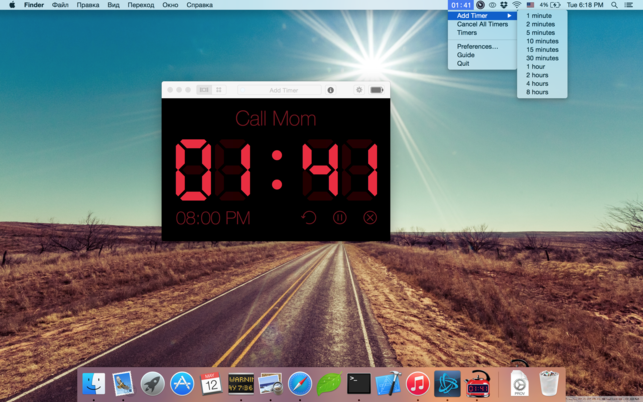Open the Правка menu
643x402 pixels.
click(88, 5)
